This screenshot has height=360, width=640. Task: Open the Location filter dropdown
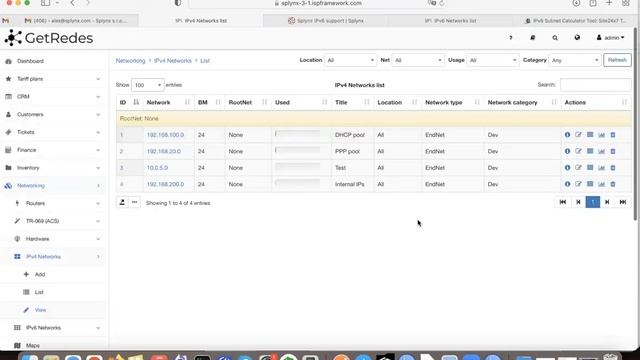[351, 60]
